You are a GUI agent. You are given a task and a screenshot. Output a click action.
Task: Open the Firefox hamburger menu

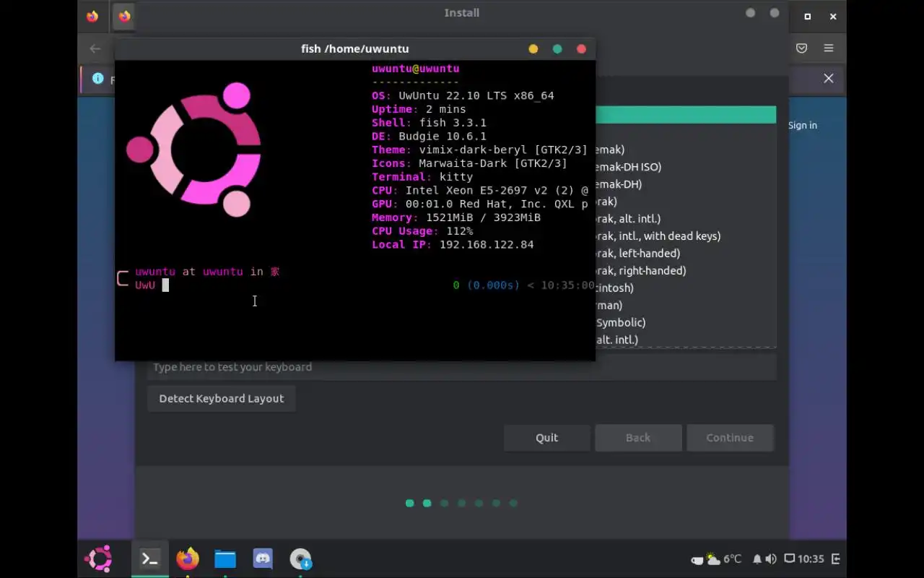[x=829, y=48]
